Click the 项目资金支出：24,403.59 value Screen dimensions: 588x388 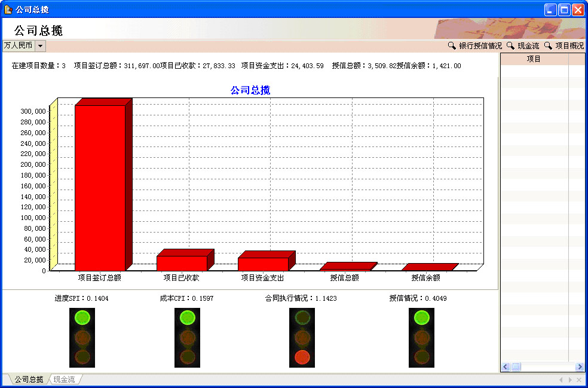(283, 66)
